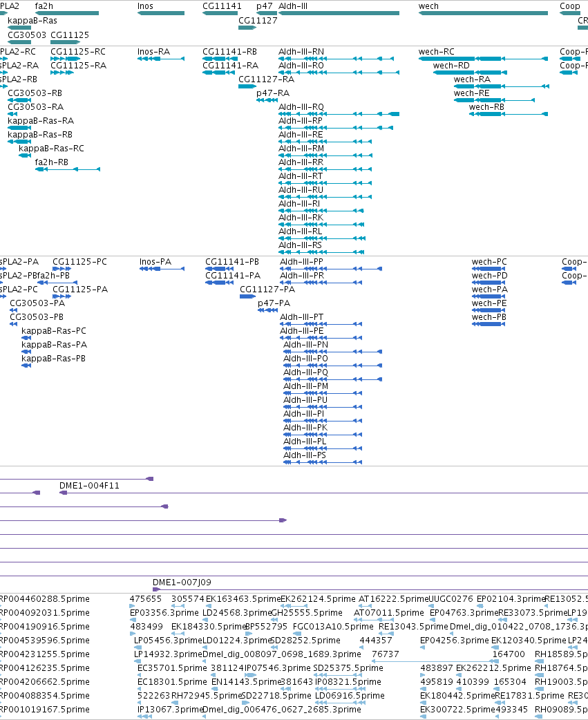
Task: Click the wech-RB transcript
Action: (x=486, y=107)
